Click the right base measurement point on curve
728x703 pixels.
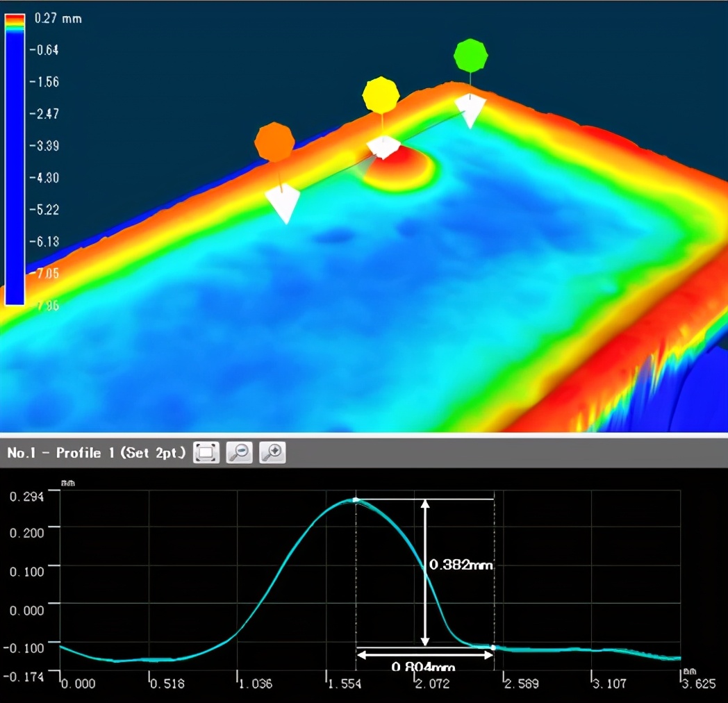click(x=493, y=647)
